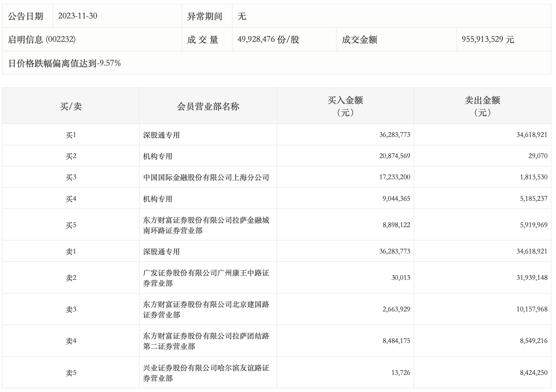Screen dimensions: 556x392
Task: Select the 会员营业部名称 column header
Action: (208, 107)
